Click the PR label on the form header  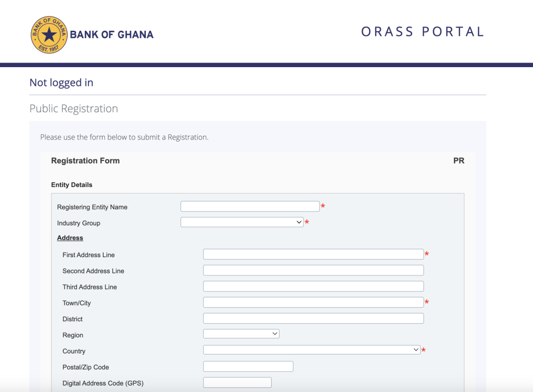459,161
